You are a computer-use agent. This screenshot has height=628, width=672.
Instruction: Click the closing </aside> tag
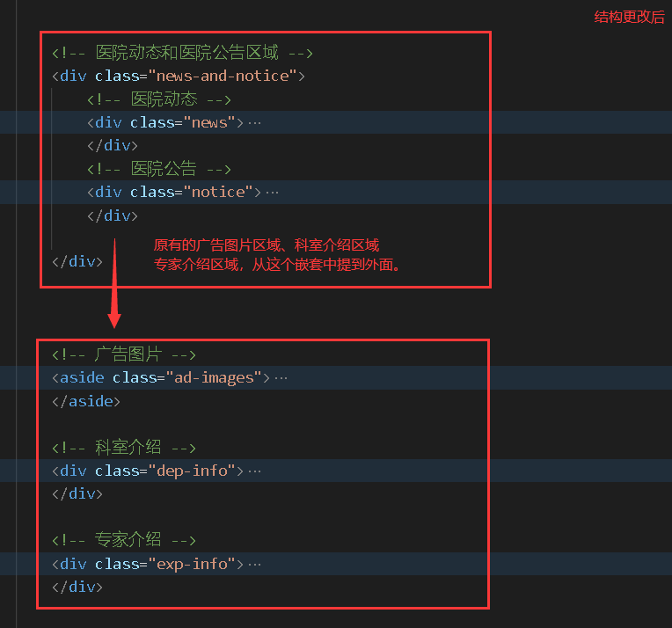(86, 401)
